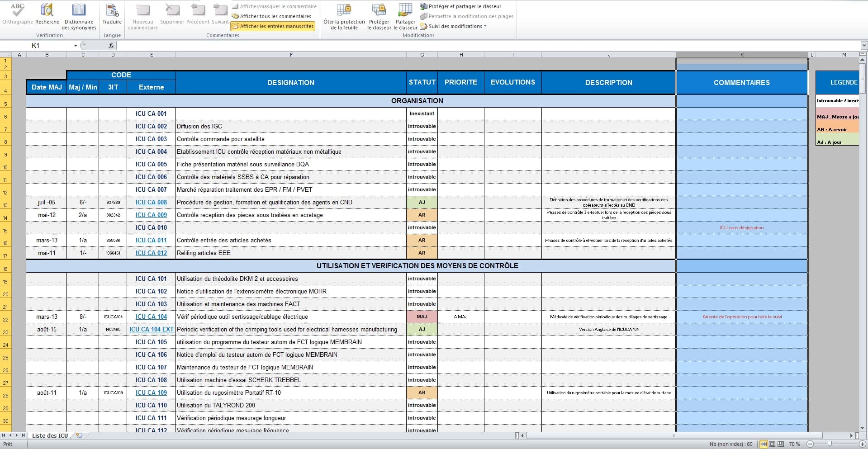The height and width of the screenshot is (449, 868).
Task: Open Dictionnaire des synonymes
Action: coord(79,14)
